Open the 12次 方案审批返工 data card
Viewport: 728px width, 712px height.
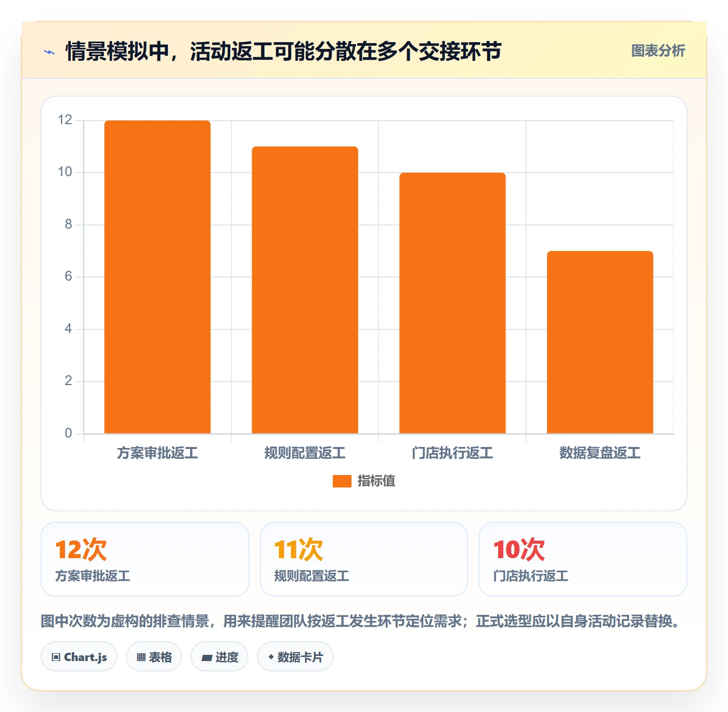(145, 559)
